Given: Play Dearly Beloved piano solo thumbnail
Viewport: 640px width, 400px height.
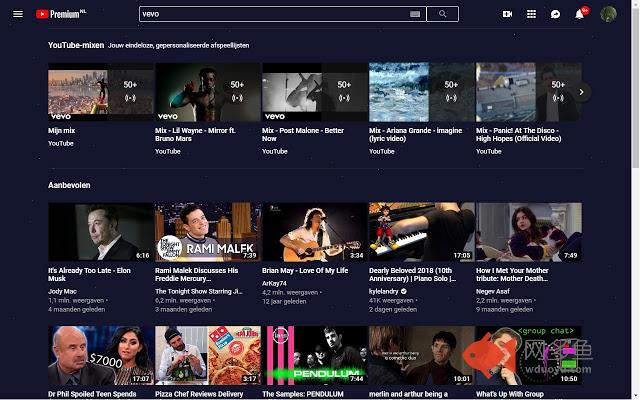Looking at the screenshot, I should click(x=422, y=232).
